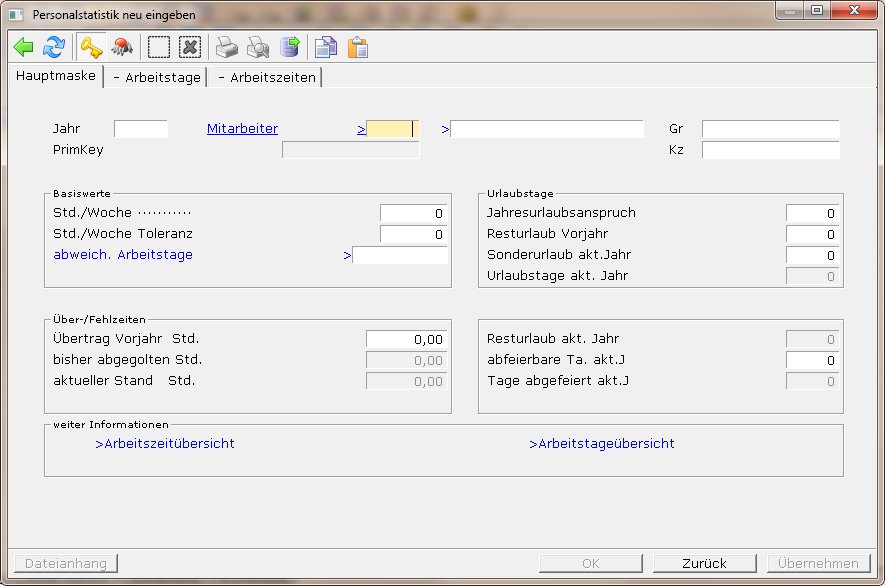Click the empty dashed selection box icon

tap(159, 47)
